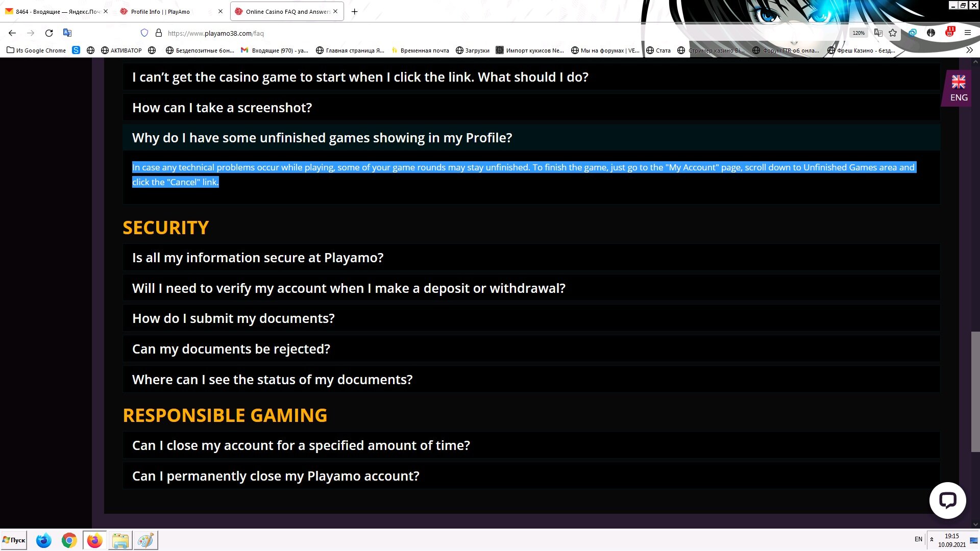980x551 pixels.
Task: Bookmark page with star icon
Action: tap(893, 33)
